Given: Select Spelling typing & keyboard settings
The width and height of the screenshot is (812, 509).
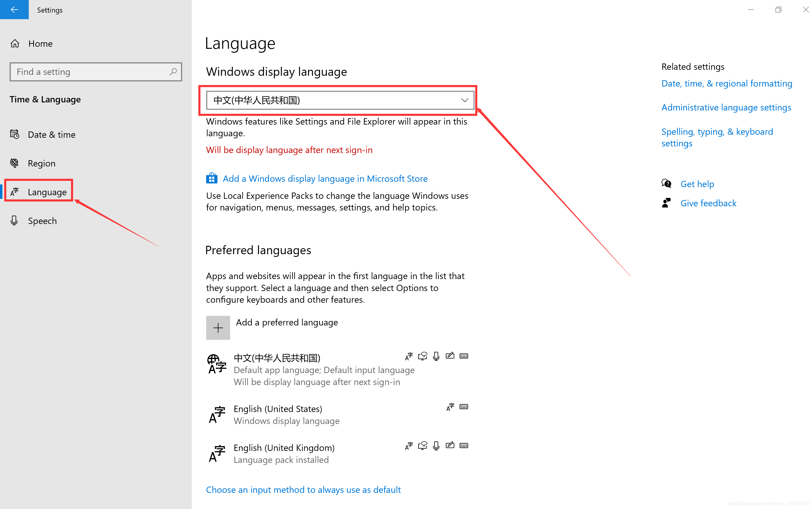Looking at the screenshot, I should pos(716,136).
